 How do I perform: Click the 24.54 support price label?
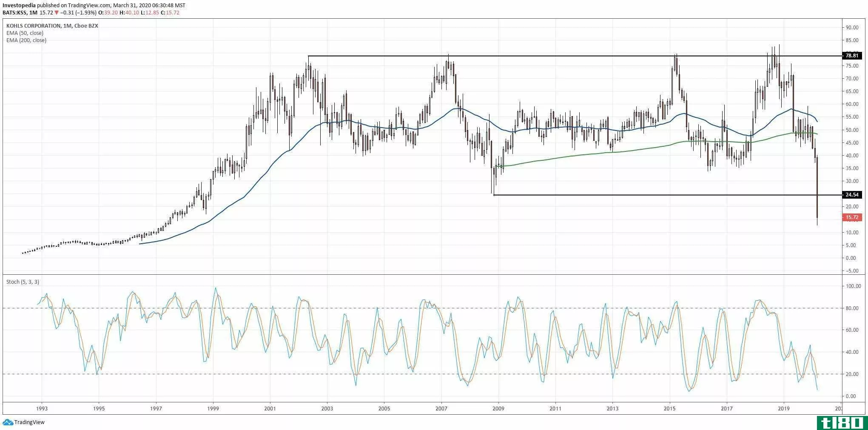pos(852,195)
